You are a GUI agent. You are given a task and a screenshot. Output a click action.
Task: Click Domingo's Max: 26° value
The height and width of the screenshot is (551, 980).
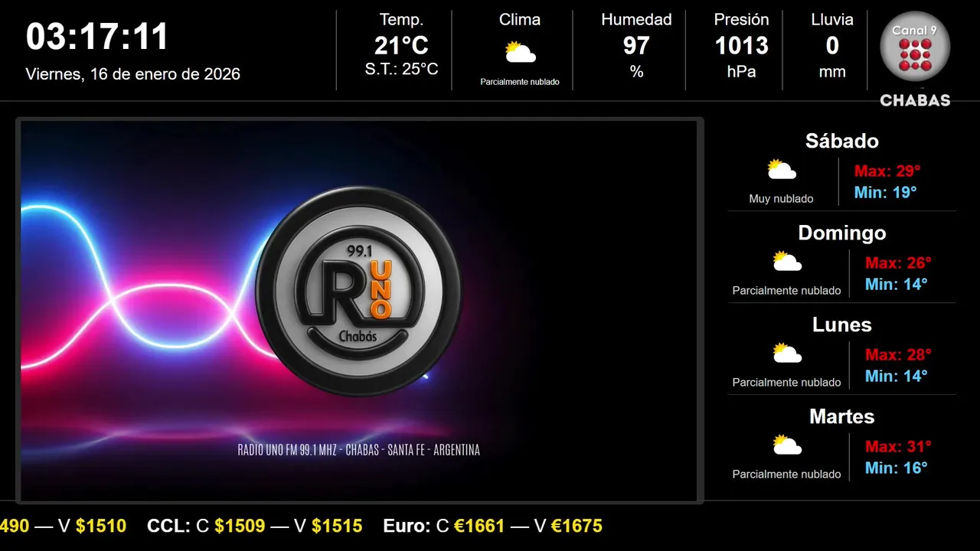[898, 262]
